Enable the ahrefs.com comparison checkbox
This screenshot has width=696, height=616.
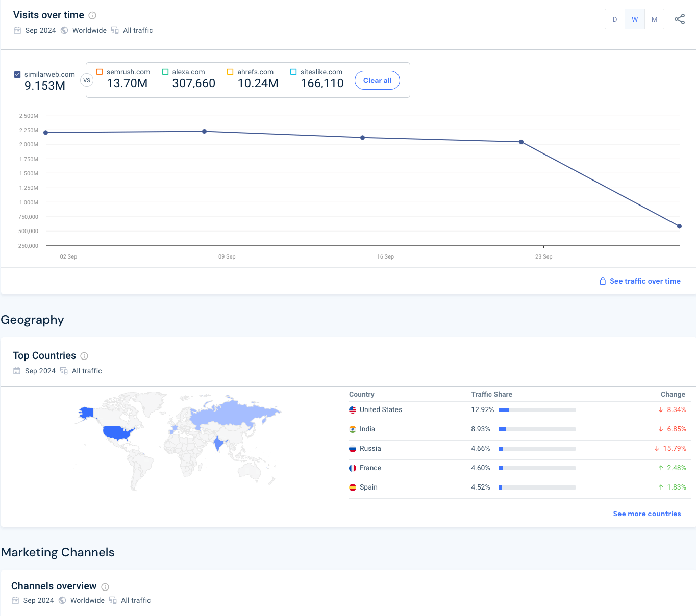click(x=230, y=72)
